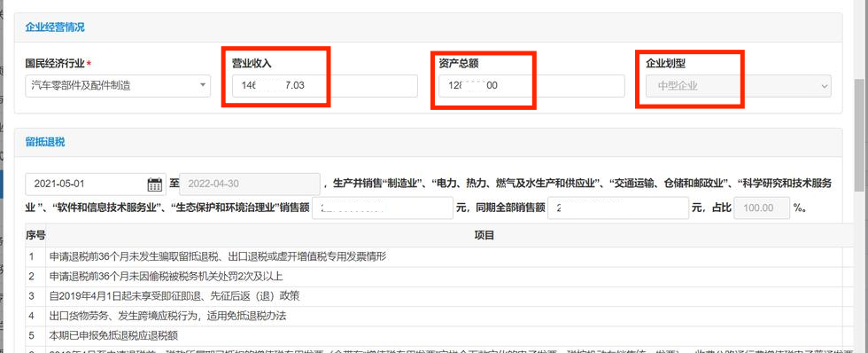This screenshot has height=353, width=868.
Task: Click the 项目 column header
Action: click(x=484, y=236)
